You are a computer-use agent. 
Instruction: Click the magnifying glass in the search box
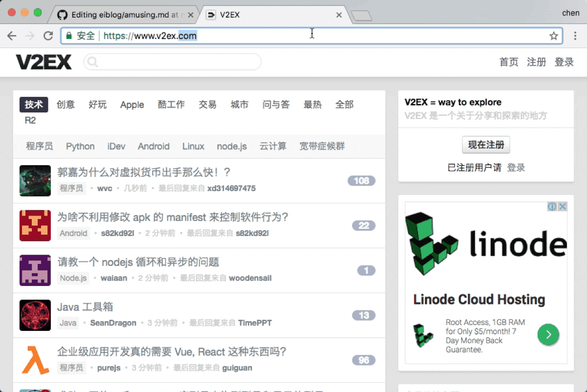[x=93, y=62]
